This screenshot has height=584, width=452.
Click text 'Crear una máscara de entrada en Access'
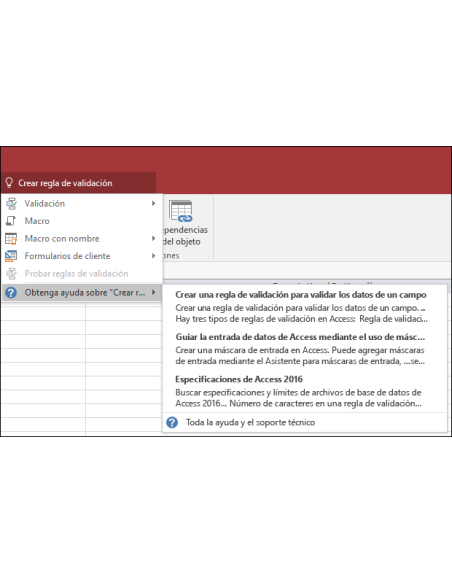(252, 350)
